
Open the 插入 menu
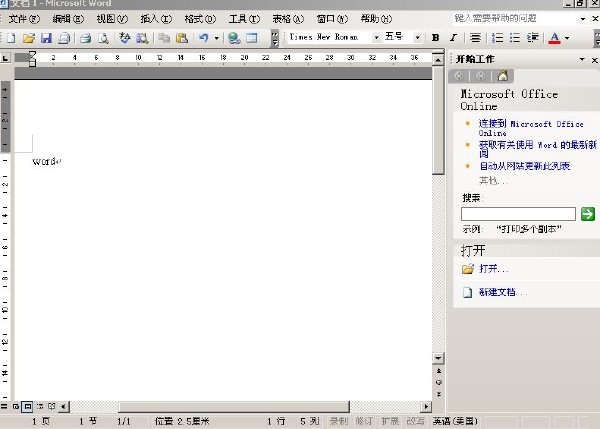[156, 19]
